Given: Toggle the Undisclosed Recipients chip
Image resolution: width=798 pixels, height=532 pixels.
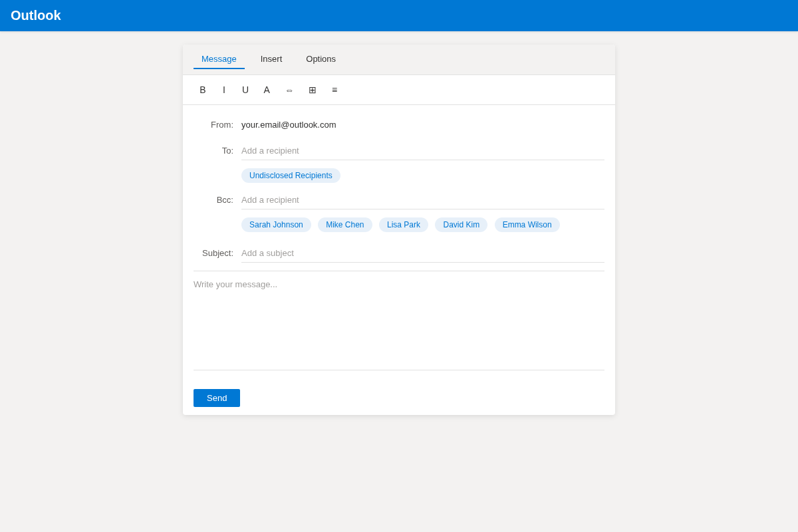Looking at the screenshot, I should (291, 175).
